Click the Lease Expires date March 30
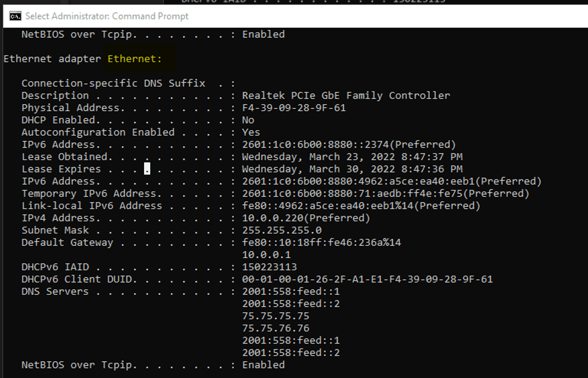 click(352, 169)
